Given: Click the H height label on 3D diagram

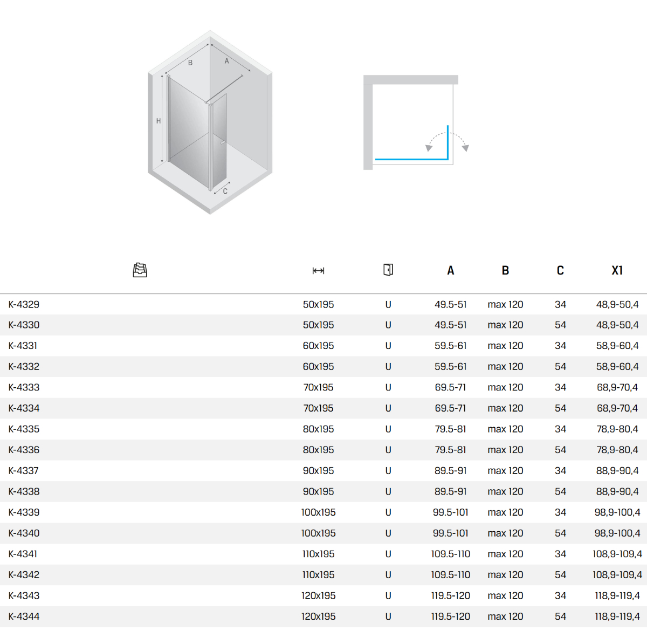Looking at the screenshot, I should 159,121.
